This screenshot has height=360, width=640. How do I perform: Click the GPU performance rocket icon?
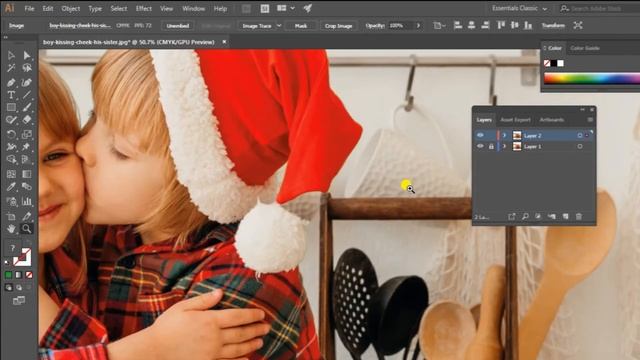point(308,8)
